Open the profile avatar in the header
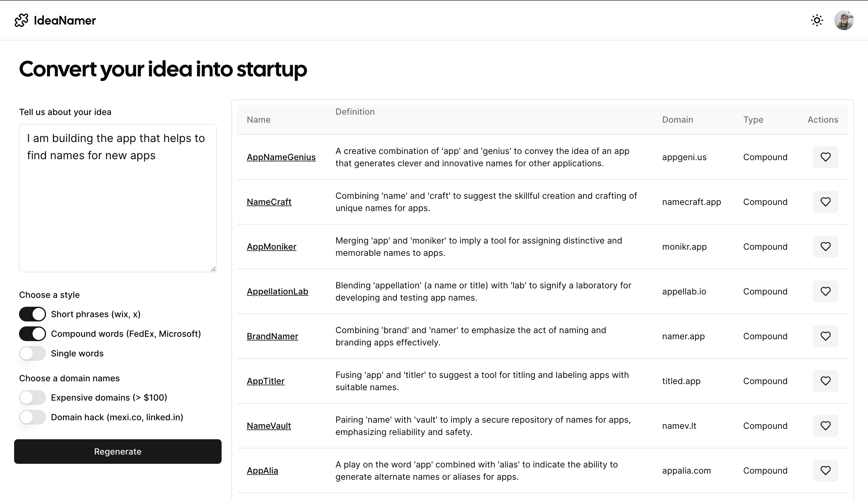868x500 pixels. [845, 20]
